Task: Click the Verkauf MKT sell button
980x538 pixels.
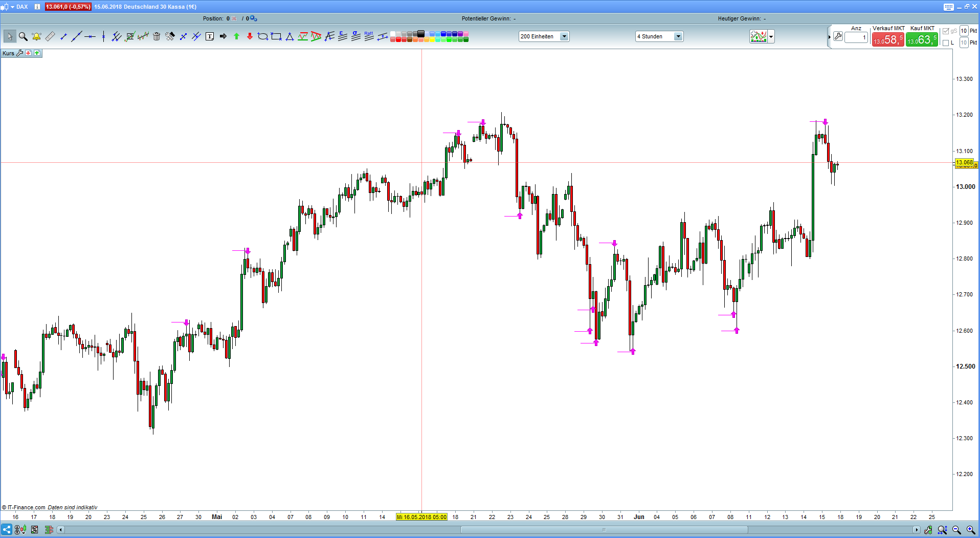Action: (888, 39)
